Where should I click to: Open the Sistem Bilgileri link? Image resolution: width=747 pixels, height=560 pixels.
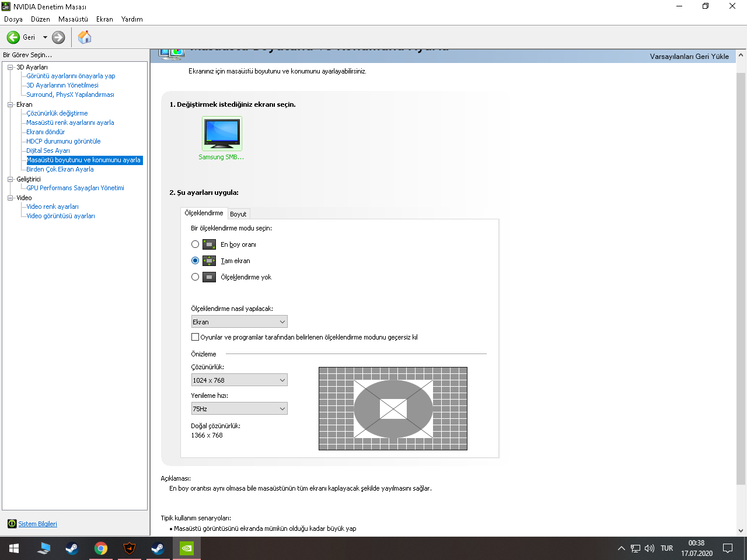[37, 524]
